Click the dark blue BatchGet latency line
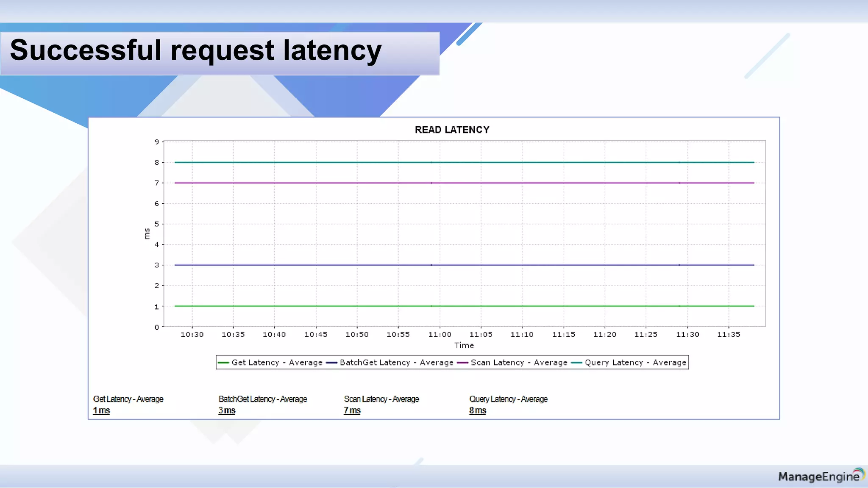This screenshot has height=488, width=868. tap(465, 265)
